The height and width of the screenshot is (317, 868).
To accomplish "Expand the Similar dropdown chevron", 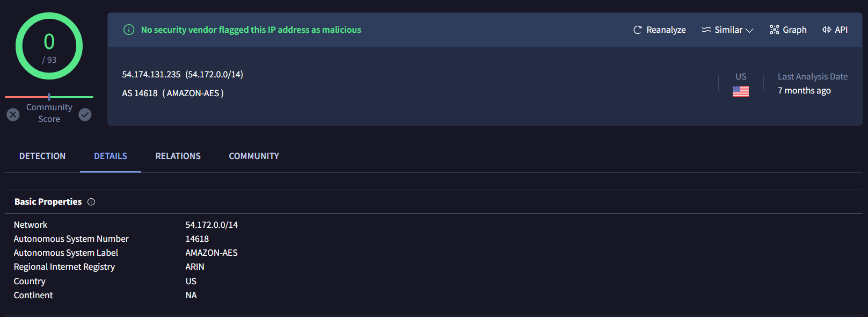I will click(749, 31).
